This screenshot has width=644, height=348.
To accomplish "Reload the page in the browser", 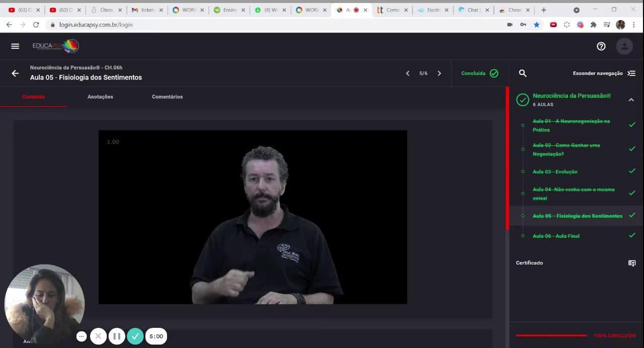I will 36,25.
